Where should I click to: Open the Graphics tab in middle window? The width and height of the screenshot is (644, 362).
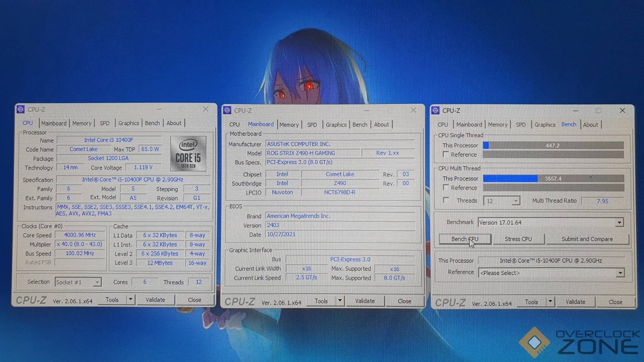(x=336, y=125)
